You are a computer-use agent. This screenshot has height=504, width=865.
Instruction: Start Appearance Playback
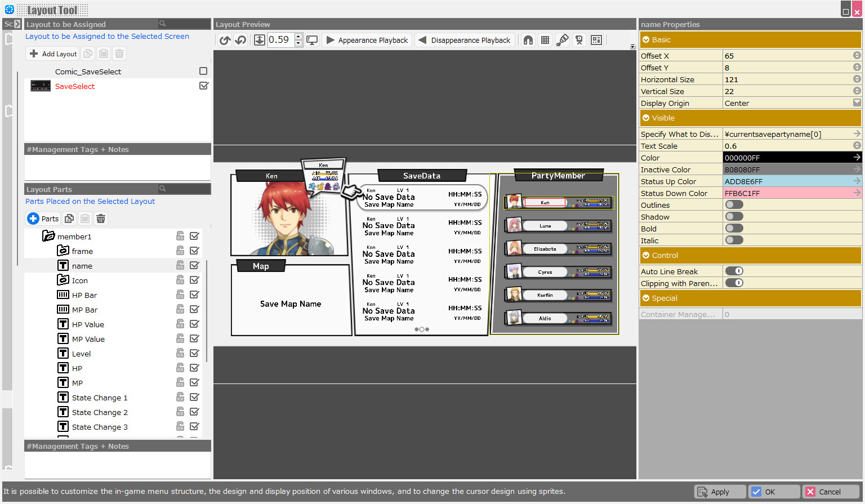(367, 39)
